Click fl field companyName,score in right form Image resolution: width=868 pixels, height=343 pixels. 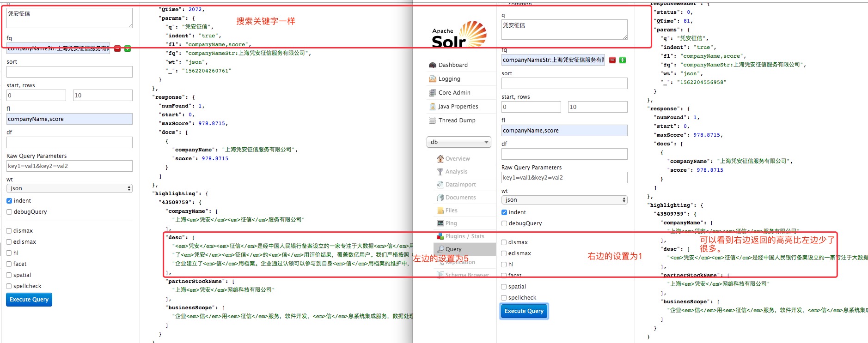point(564,130)
